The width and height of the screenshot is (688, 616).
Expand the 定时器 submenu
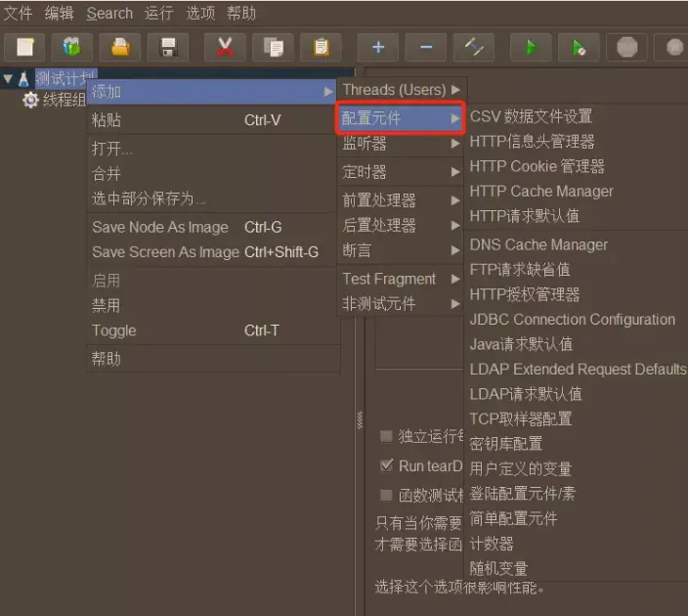click(x=401, y=172)
